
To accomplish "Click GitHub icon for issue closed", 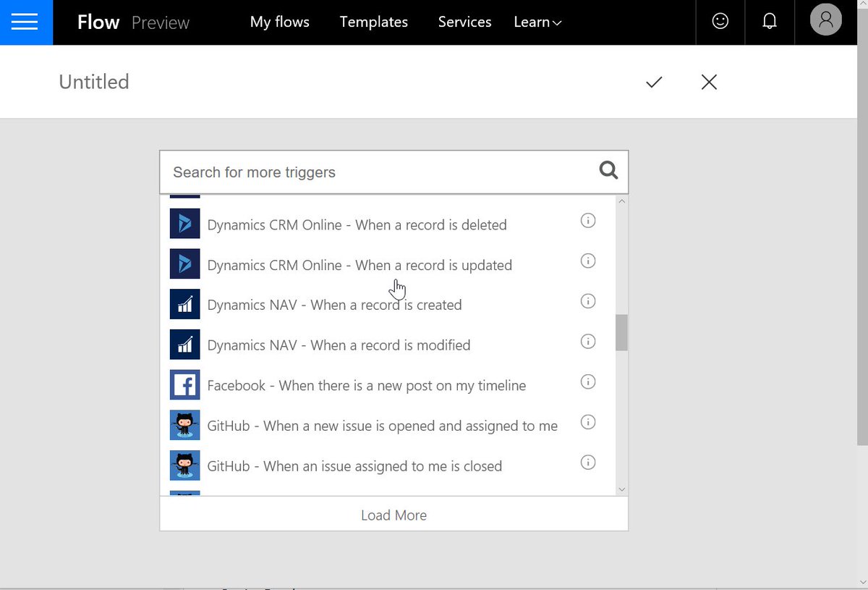I will 184,465.
